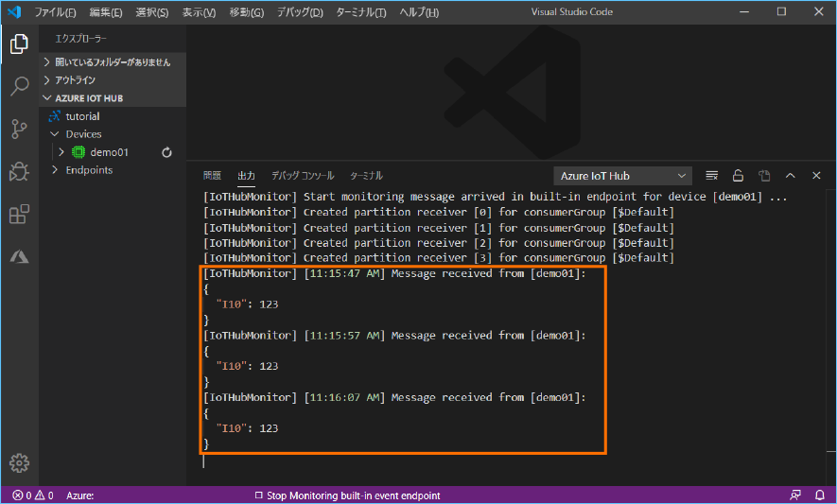
Task: Toggle output scroll lock
Action: tap(738, 176)
